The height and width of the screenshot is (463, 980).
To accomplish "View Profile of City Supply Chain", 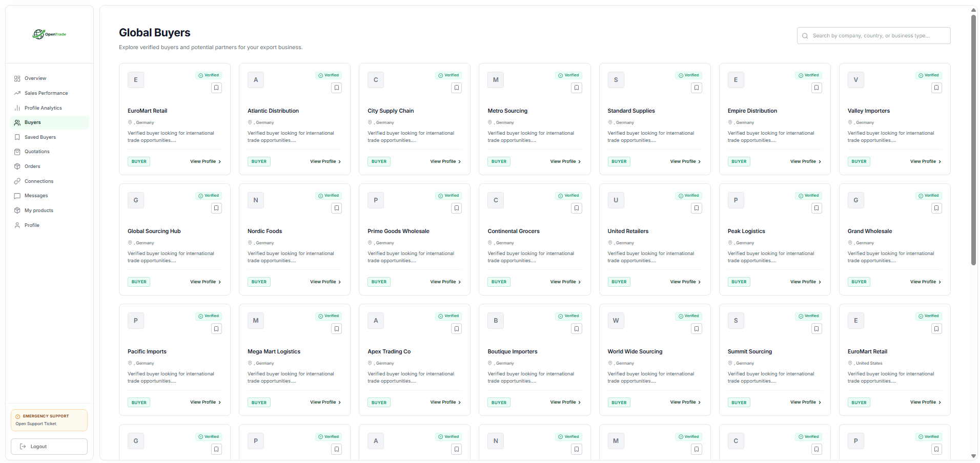I will [445, 161].
